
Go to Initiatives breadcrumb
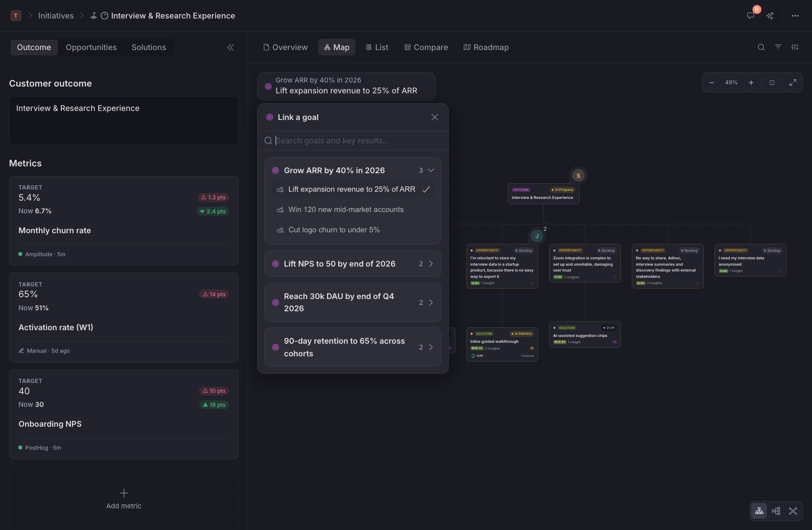56,16
